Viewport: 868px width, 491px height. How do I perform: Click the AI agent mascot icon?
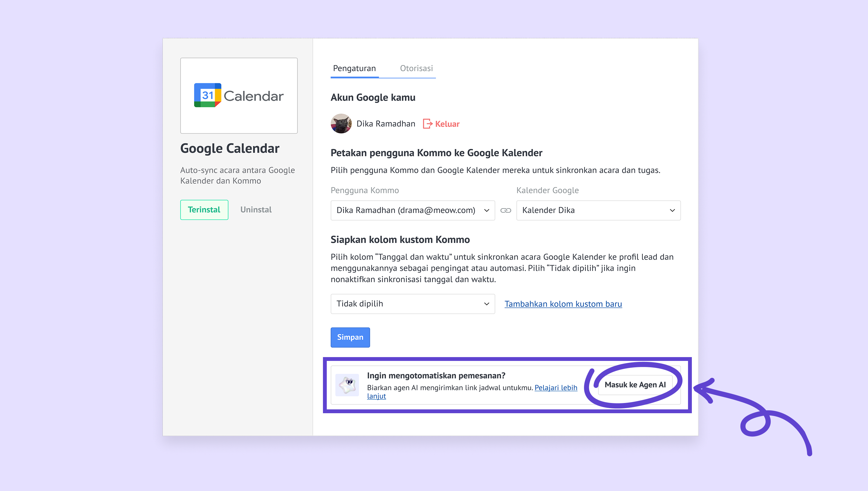point(347,385)
